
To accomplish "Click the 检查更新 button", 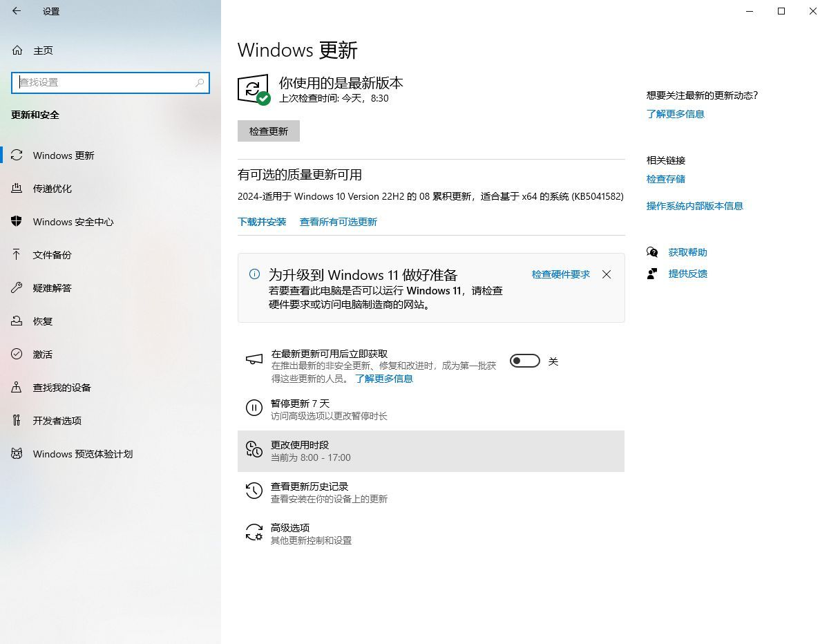I will tap(269, 131).
